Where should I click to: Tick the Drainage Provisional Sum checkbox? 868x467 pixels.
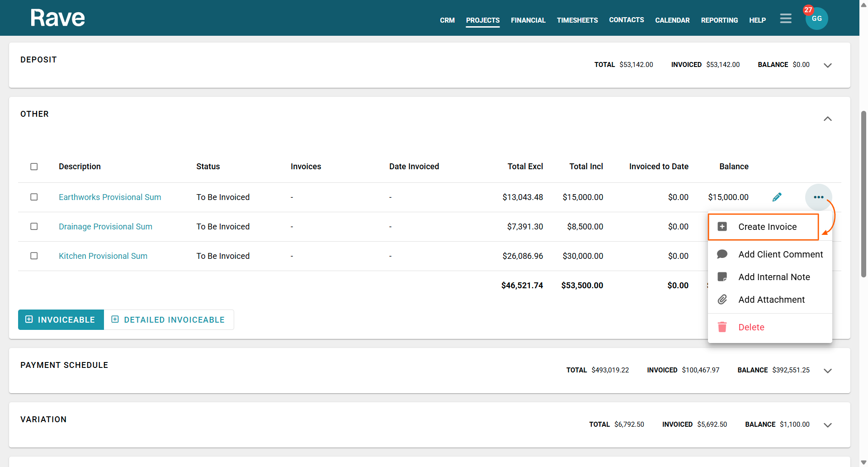[34, 227]
